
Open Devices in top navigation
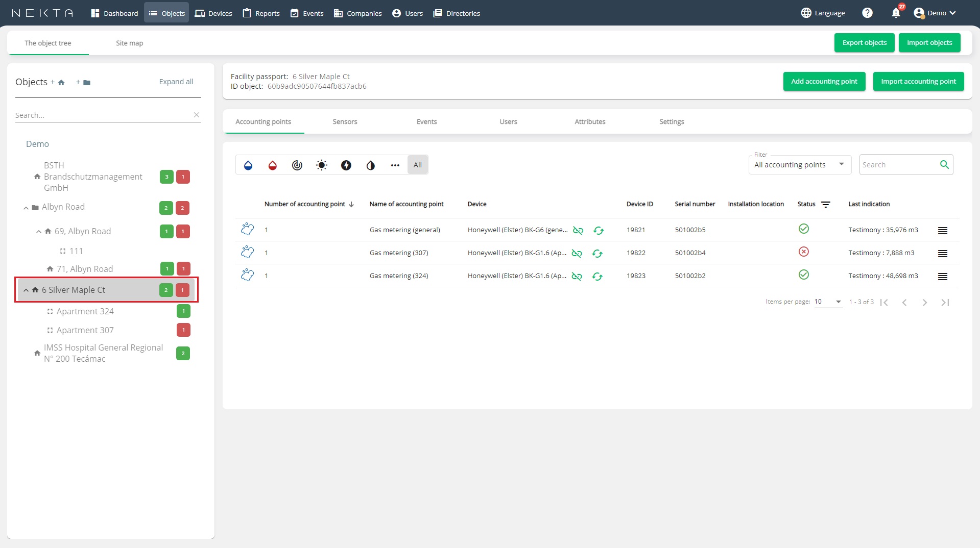coord(213,13)
